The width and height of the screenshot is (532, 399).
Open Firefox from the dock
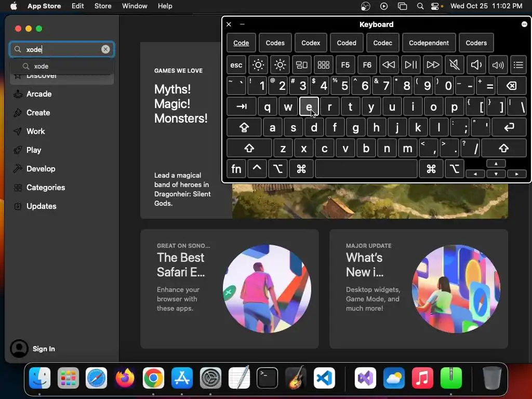click(125, 378)
